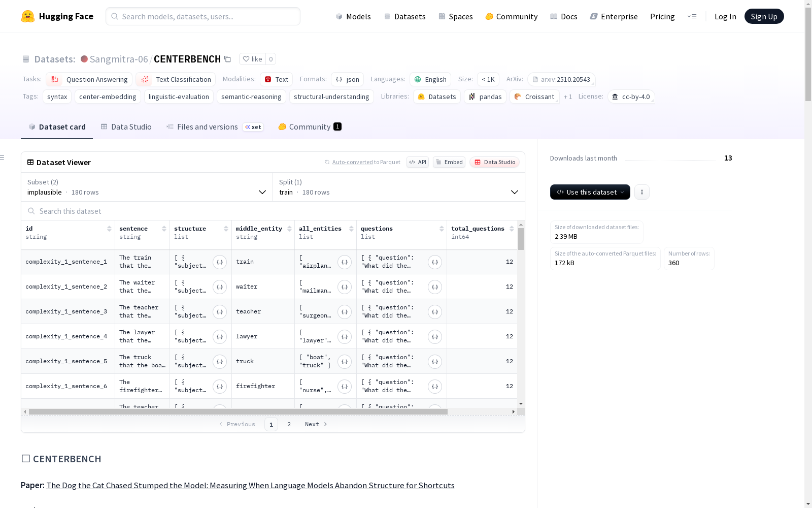This screenshot has height=508, width=812.
Task: Sort by the all_entities column
Action: point(351,229)
